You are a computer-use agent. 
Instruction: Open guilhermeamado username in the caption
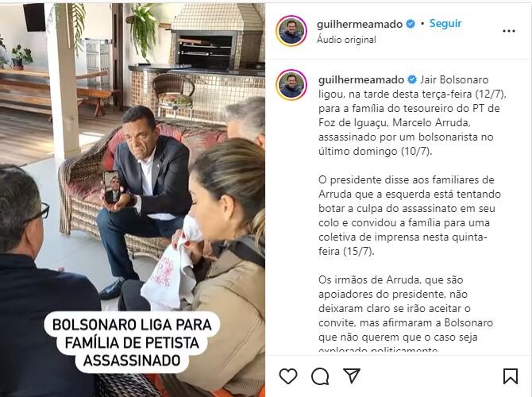[361, 79]
